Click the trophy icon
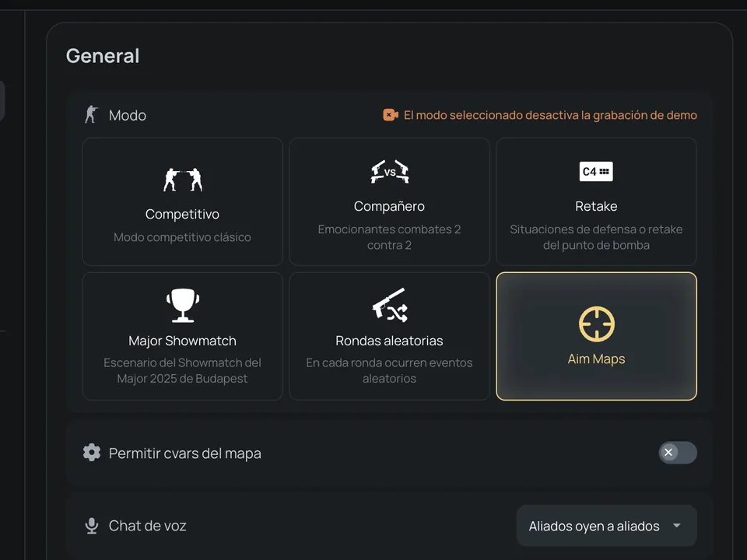 point(183,305)
